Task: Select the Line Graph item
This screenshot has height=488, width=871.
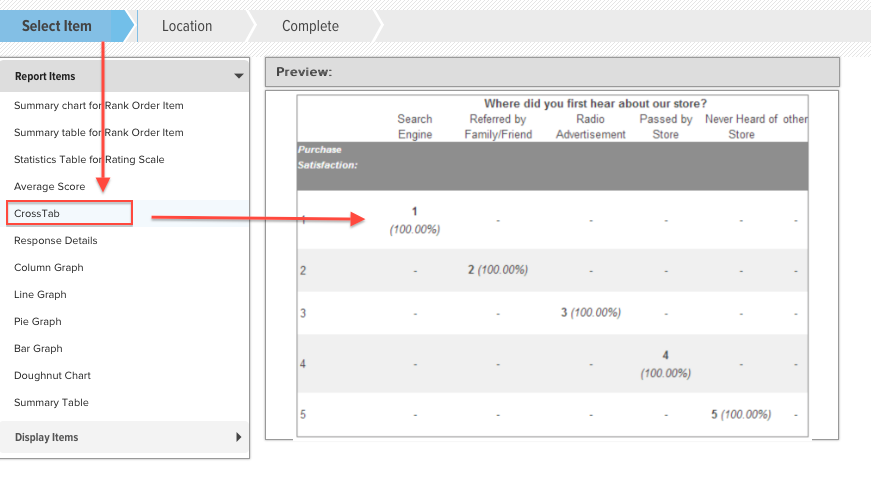Action: coord(40,294)
